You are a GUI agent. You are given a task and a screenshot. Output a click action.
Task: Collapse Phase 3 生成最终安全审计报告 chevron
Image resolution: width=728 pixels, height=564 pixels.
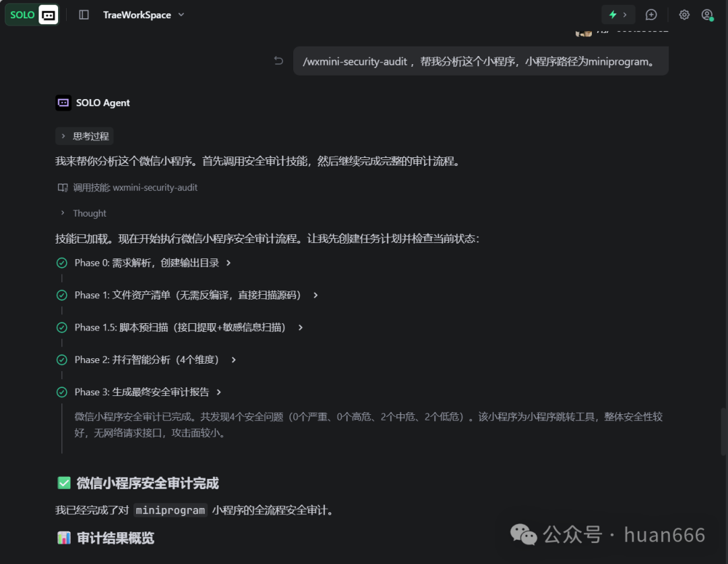click(218, 392)
